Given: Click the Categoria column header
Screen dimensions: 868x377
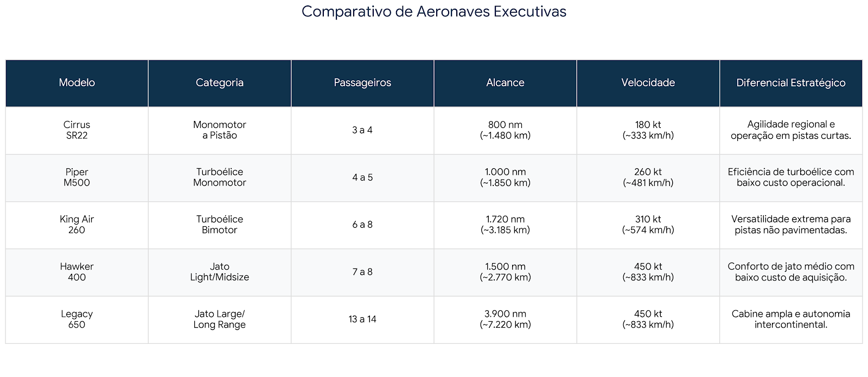Looking at the screenshot, I should click(219, 82).
